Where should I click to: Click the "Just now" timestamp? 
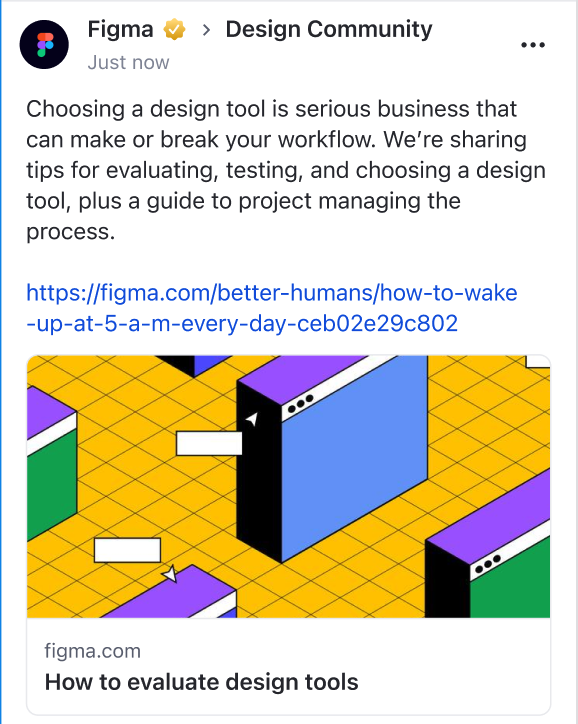pyautogui.click(x=128, y=63)
